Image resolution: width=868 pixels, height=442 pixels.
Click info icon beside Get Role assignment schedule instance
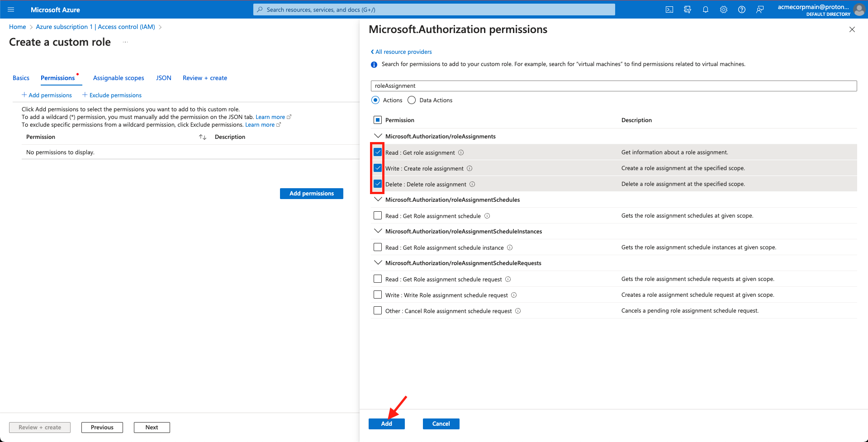coord(510,247)
